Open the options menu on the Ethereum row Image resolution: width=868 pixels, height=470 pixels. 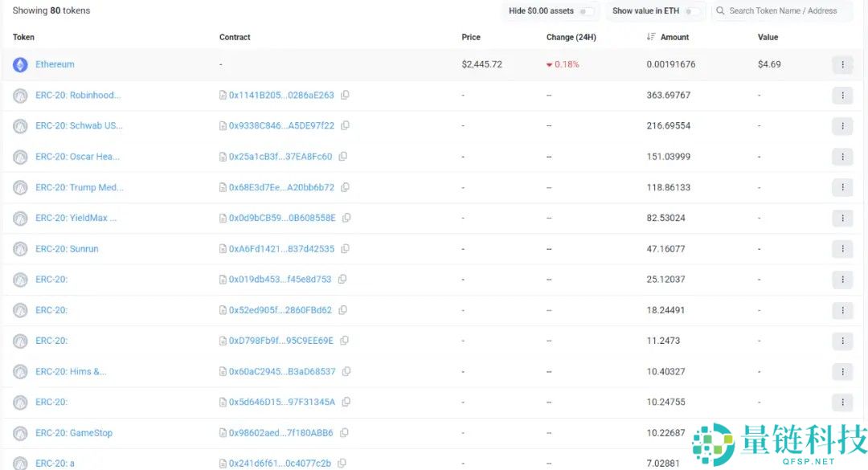point(842,64)
